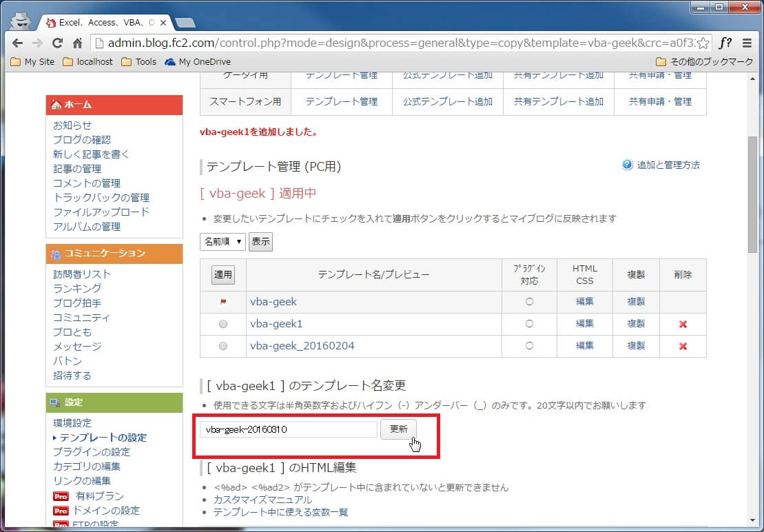This screenshot has width=764, height=532.
Task: Click the 適用 button in the table header
Action: (223, 275)
